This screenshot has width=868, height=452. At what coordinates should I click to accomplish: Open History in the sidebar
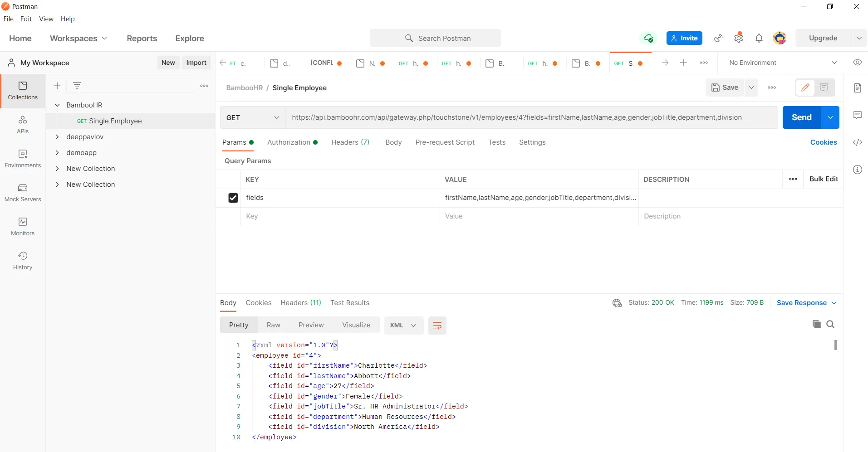pos(23,261)
